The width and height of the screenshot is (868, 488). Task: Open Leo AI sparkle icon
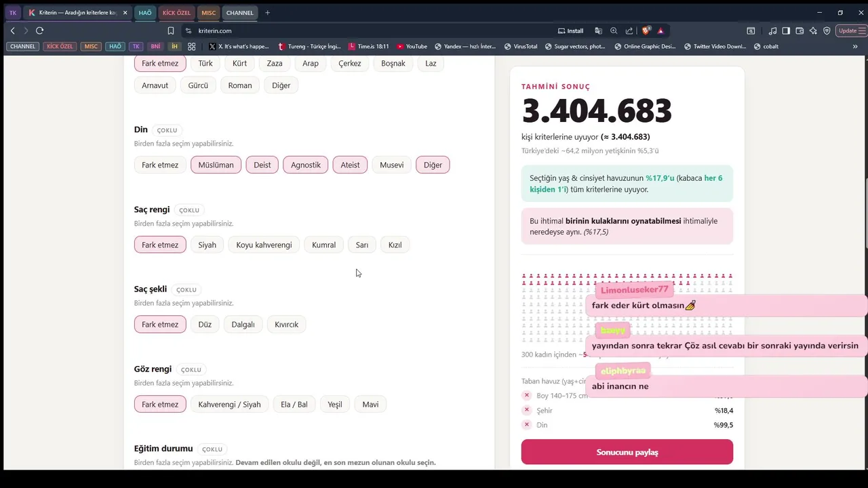(813, 30)
